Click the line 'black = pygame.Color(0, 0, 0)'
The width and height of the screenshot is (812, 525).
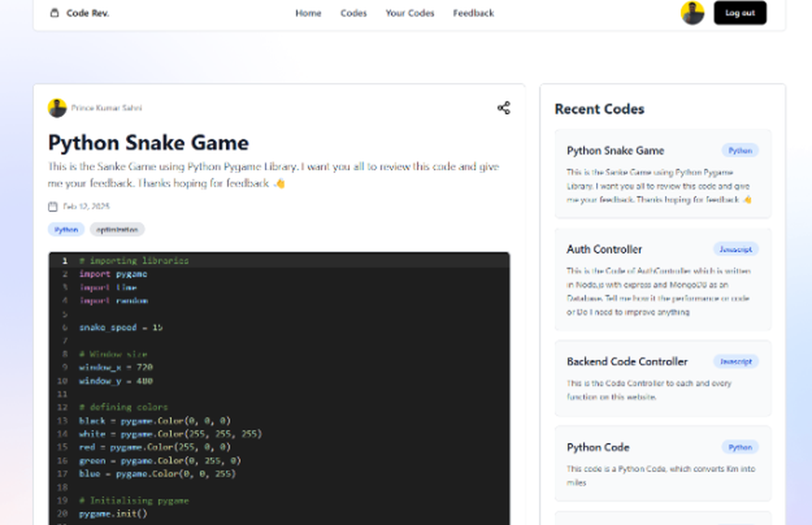[155, 421]
